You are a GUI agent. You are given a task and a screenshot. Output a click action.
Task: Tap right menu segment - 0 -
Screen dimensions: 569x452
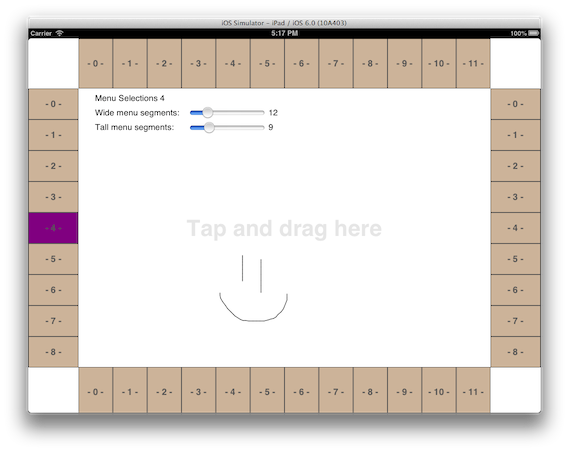click(516, 104)
